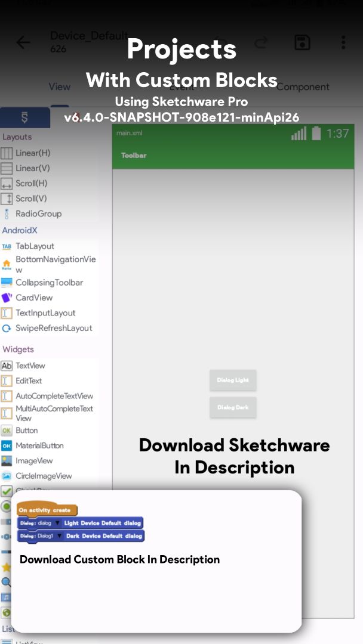
Task: Select the Toolbar in the preview
Action: click(233, 155)
